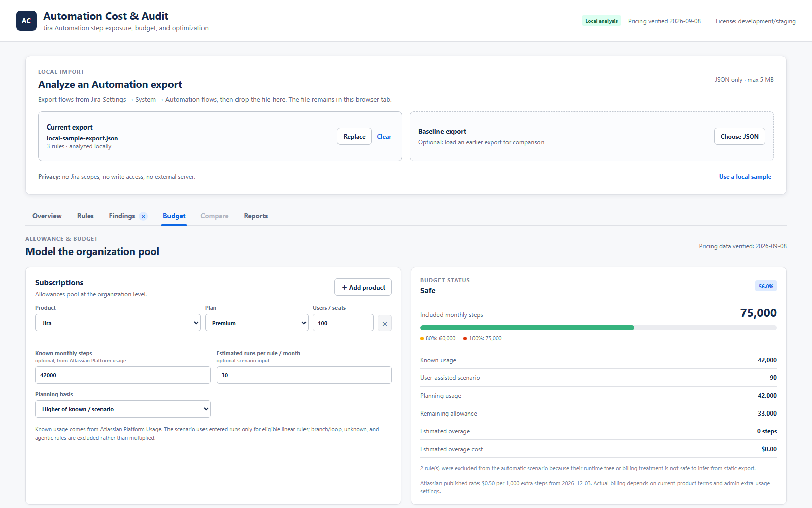Image resolution: width=812 pixels, height=508 pixels.
Task: Click the 75,000 included steps total
Action: pos(758,313)
